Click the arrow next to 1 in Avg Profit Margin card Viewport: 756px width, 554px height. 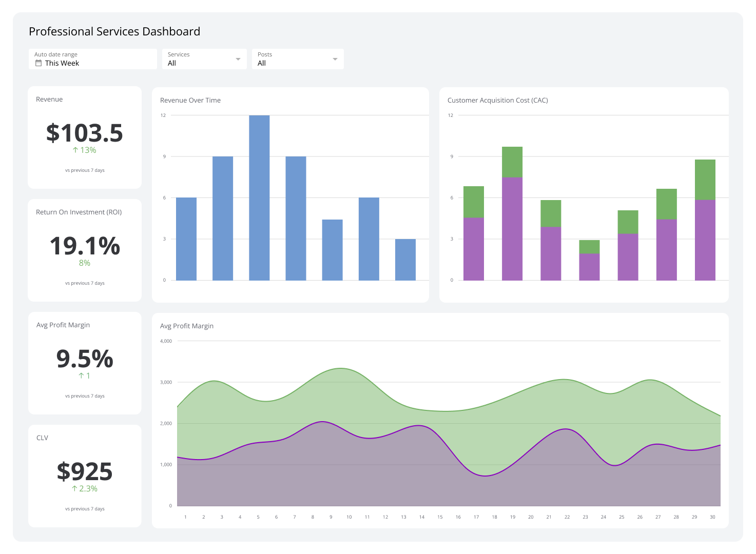[82, 375]
